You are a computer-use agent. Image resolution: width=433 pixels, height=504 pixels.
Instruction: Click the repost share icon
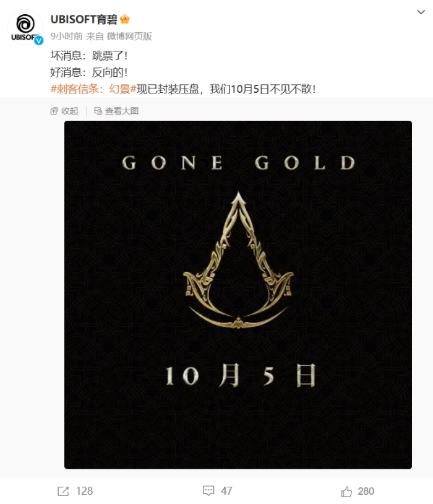pyautogui.click(x=63, y=491)
